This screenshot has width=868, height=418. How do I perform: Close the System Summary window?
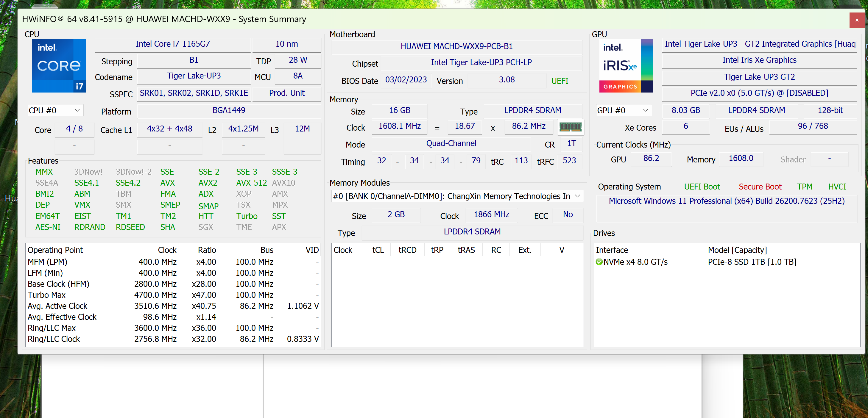pyautogui.click(x=857, y=20)
